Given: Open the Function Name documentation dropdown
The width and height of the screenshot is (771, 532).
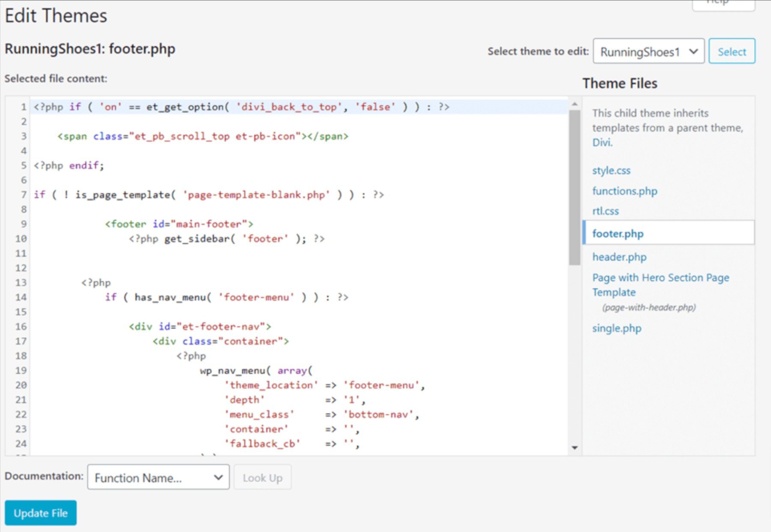Looking at the screenshot, I should click(158, 477).
